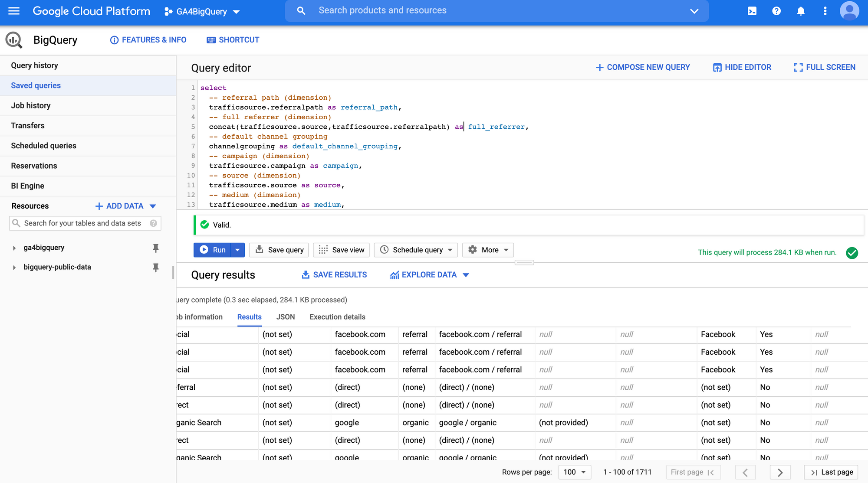Open the main hamburger navigation menu

point(14,11)
